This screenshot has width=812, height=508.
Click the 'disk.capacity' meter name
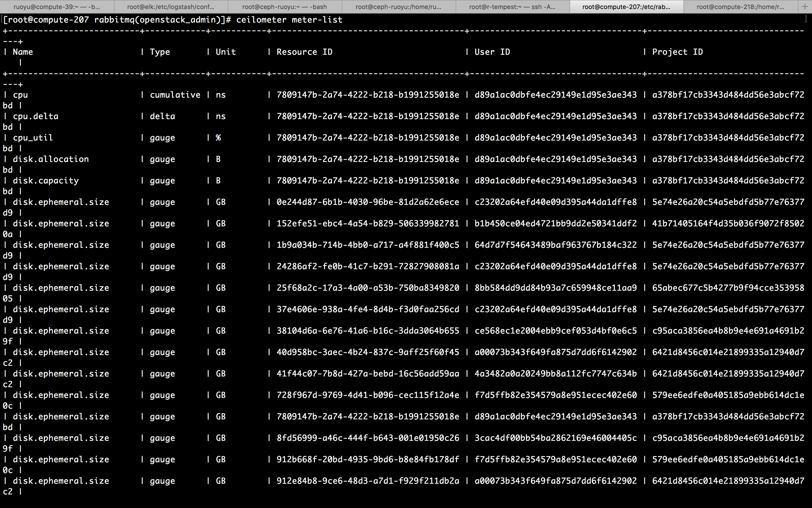tap(46, 181)
